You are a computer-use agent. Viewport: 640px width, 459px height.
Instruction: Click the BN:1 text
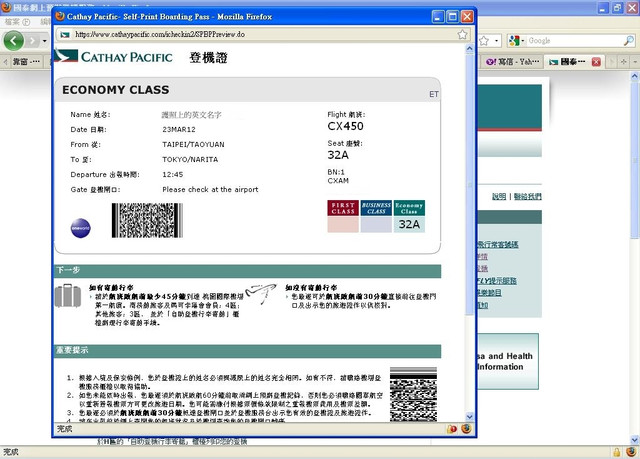[x=336, y=172]
